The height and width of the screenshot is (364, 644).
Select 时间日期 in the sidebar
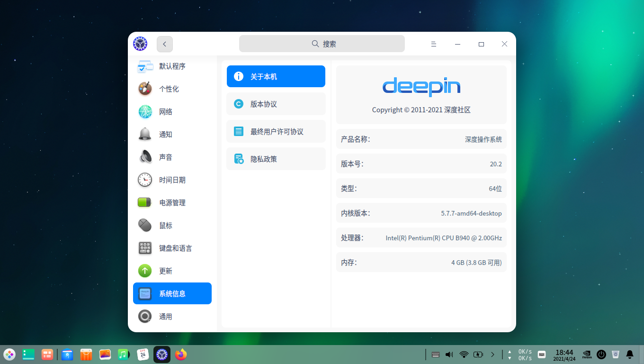[x=172, y=180]
